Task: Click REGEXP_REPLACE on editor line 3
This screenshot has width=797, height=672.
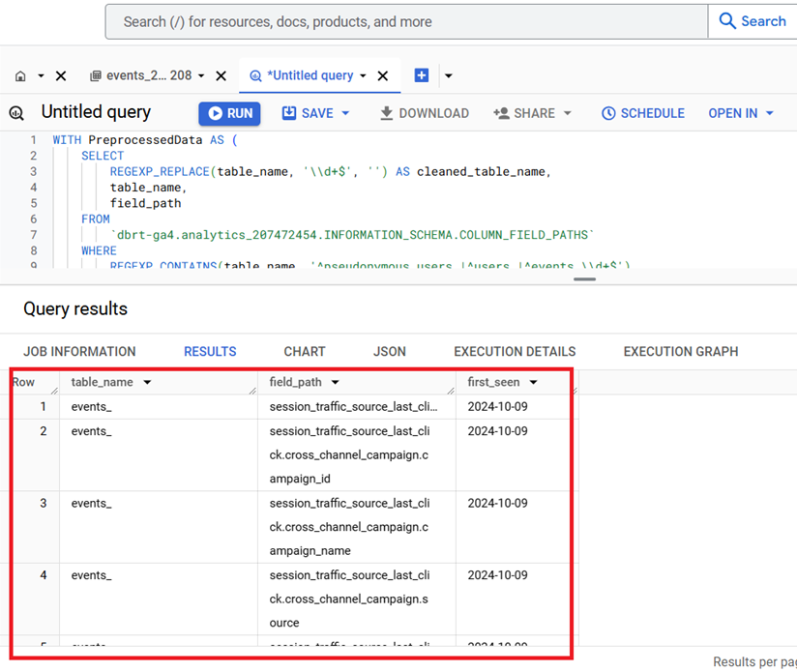Action: pyautogui.click(x=160, y=172)
